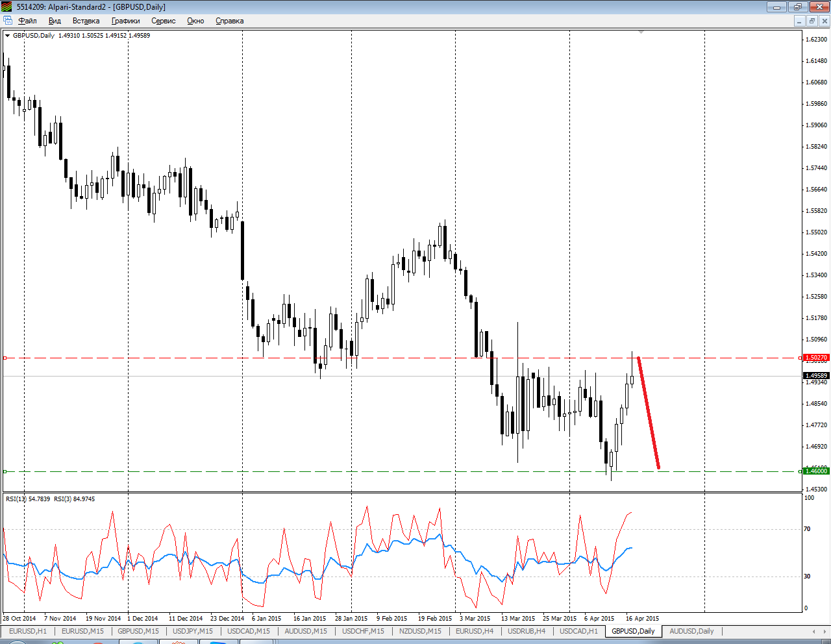Switch to the USDJPY,M15 chart tab
Screen dimensions: 831x644
(x=193, y=631)
